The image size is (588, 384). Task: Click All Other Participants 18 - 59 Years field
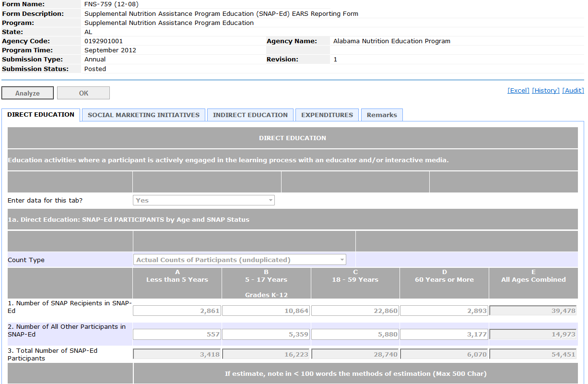point(355,335)
